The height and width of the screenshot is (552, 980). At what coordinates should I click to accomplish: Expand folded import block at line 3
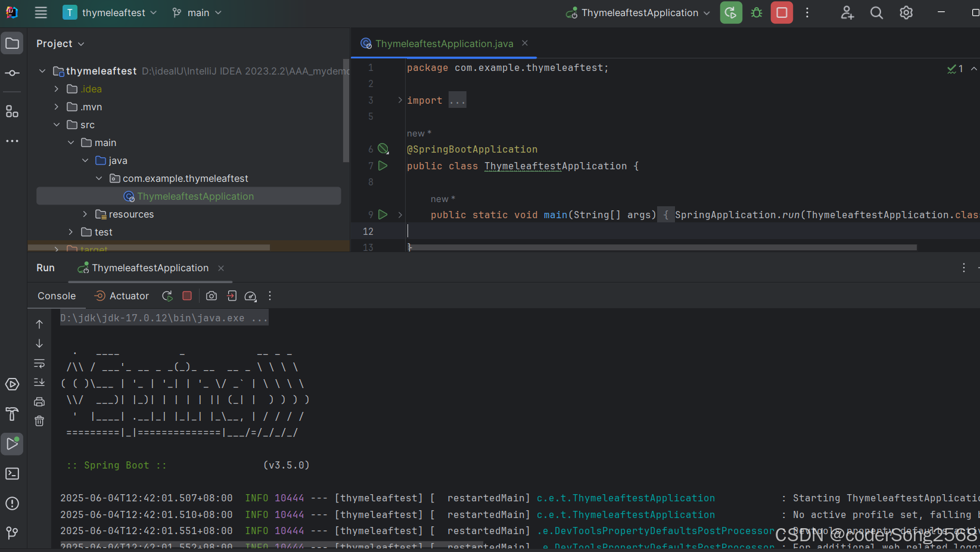click(400, 100)
